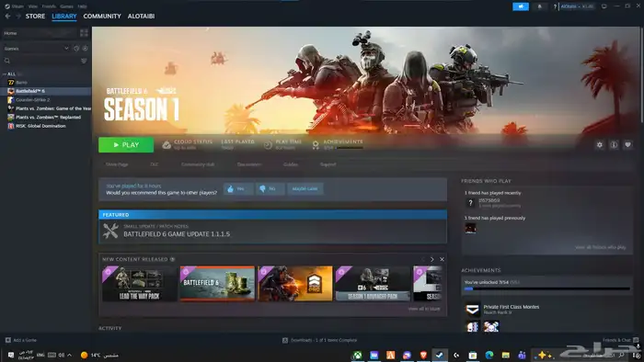The height and width of the screenshot is (362, 644).
Task: Open the STORE tab
Action: (x=35, y=16)
